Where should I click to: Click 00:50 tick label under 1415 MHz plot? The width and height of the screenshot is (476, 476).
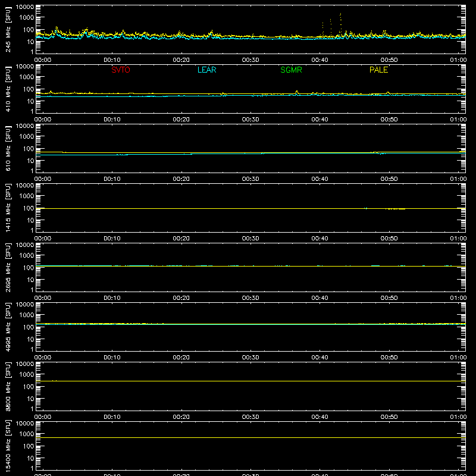389,239
